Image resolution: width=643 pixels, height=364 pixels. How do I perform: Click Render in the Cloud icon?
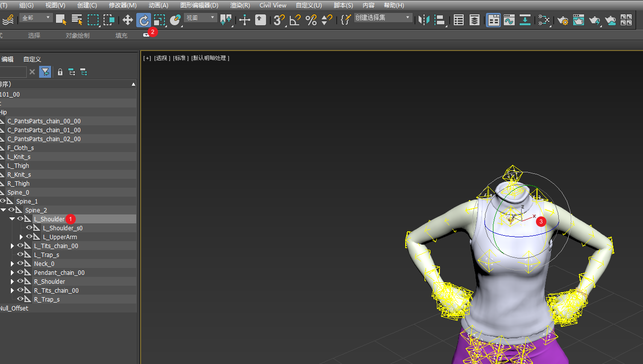[610, 20]
